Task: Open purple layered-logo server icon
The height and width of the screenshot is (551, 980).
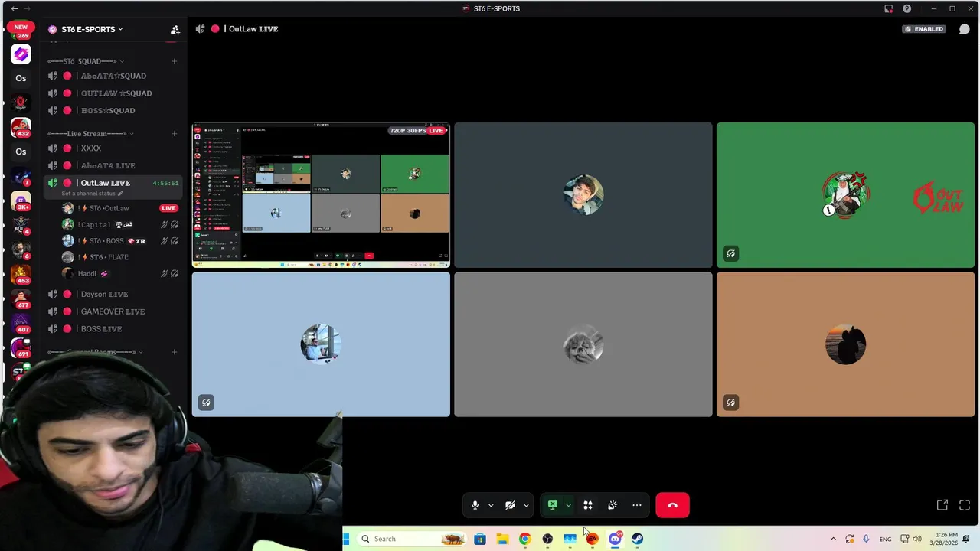Action: click(x=21, y=54)
